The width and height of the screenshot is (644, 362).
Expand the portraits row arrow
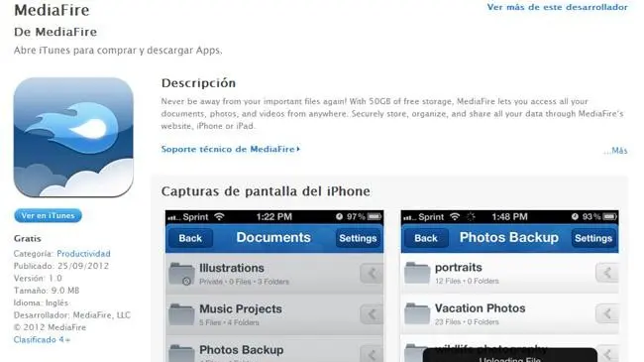tap(607, 273)
